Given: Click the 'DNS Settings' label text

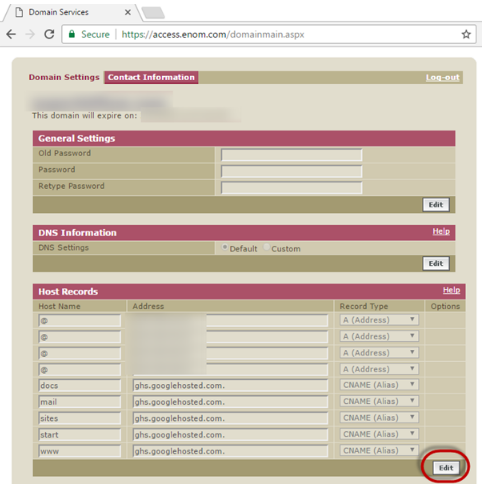Looking at the screenshot, I should tap(63, 248).
